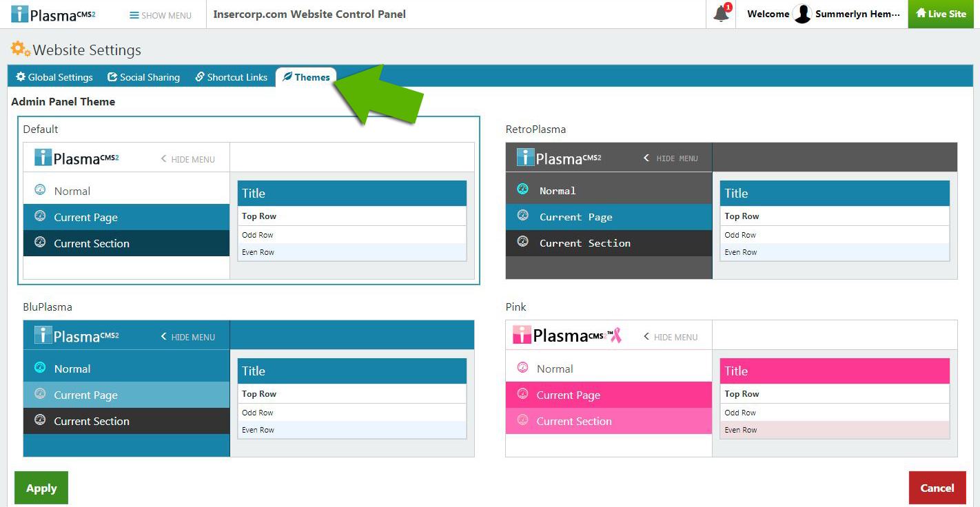The height and width of the screenshot is (507, 980).
Task: Collapse HIDE MENU chevron in Pink preview
Action: coord(646,337)
